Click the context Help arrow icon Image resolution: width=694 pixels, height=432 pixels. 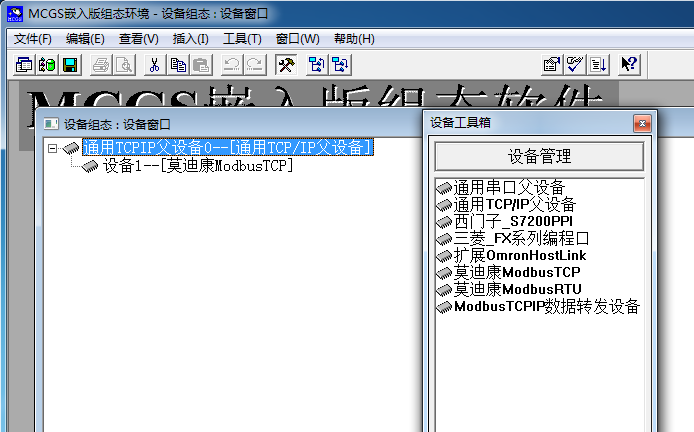(629, 65)
